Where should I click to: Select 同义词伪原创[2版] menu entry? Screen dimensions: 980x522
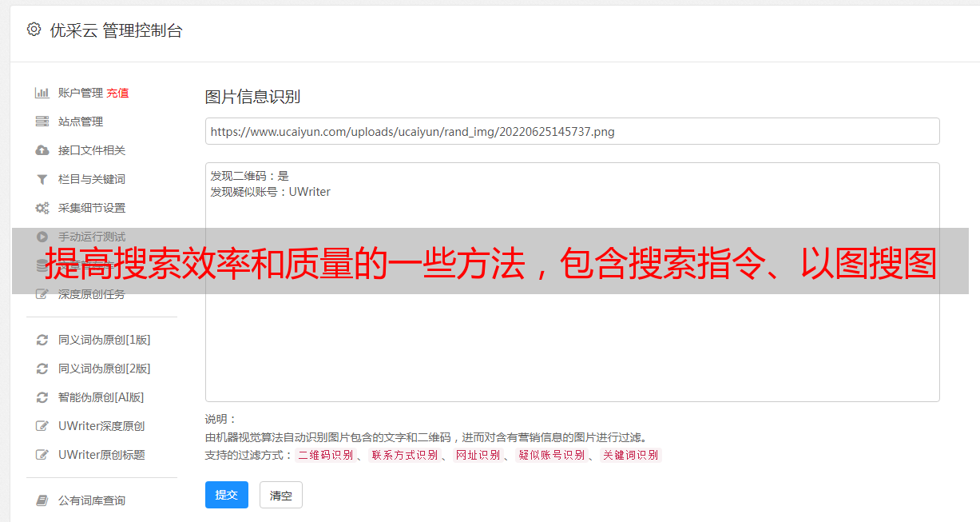(104, 369)
